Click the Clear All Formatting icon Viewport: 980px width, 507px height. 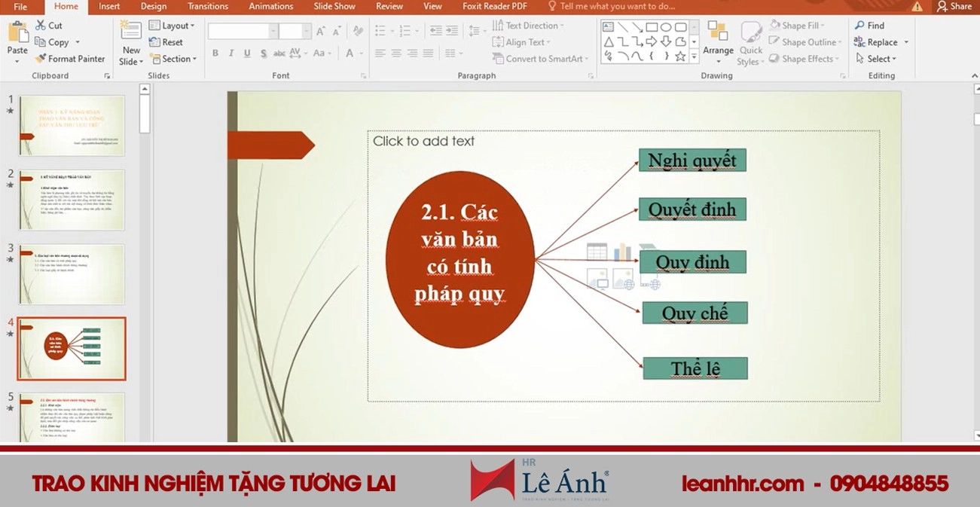click(x=359, y=32)
